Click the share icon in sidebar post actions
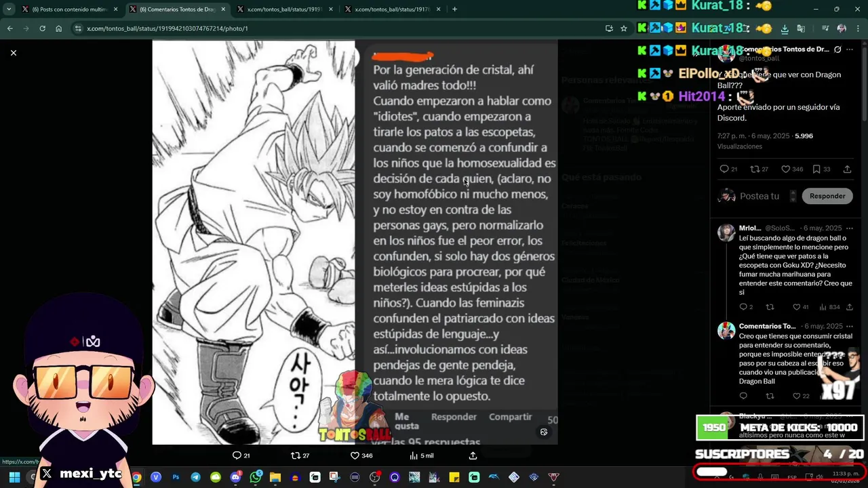This screenshot has width=868, height=488. click(x=847, y=169)
